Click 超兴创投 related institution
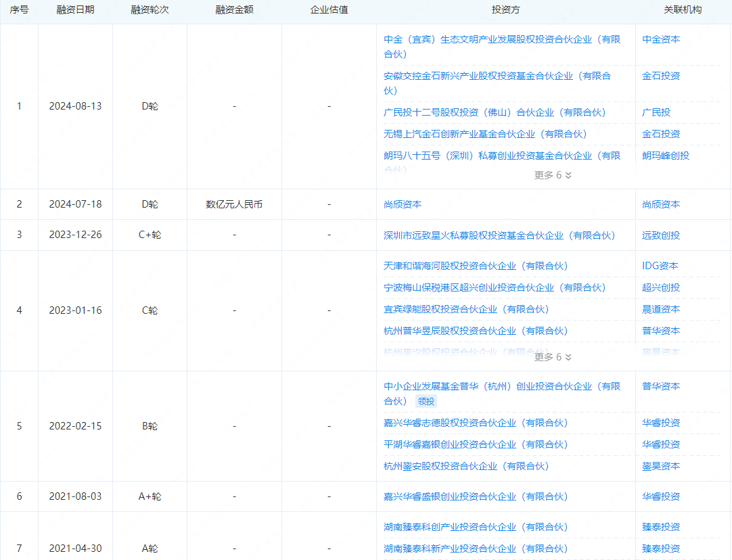The image size is (732, 560). [661, 287]
